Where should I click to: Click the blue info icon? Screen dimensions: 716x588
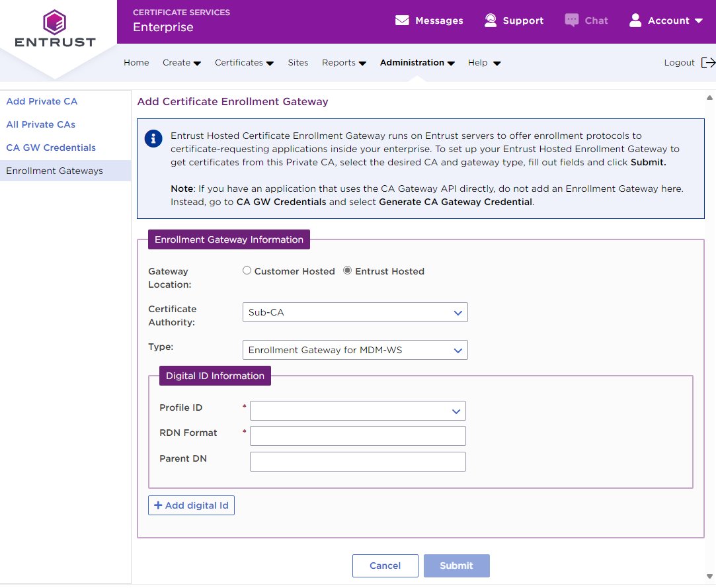[153, 138]
